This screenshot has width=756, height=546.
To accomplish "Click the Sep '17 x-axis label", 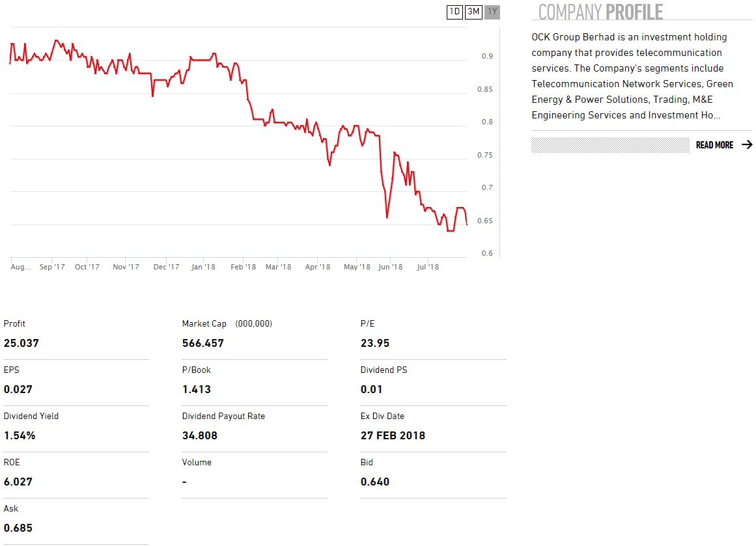I will point(52,267).
